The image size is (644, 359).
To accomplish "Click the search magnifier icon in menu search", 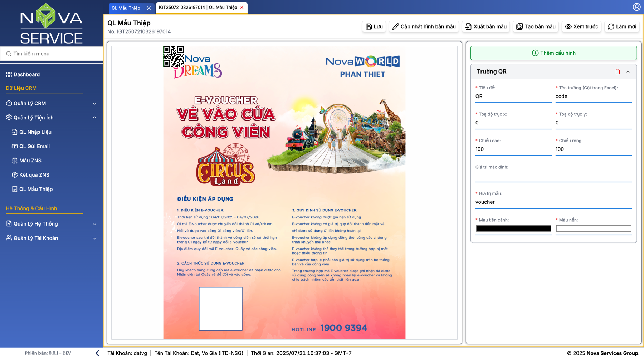I will click(x=9, y=54).
